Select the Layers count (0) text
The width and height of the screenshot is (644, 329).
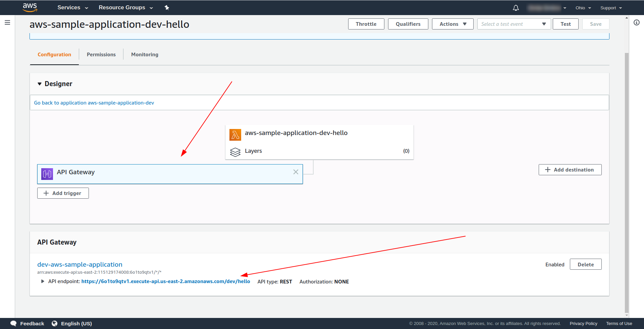point(406,151)
